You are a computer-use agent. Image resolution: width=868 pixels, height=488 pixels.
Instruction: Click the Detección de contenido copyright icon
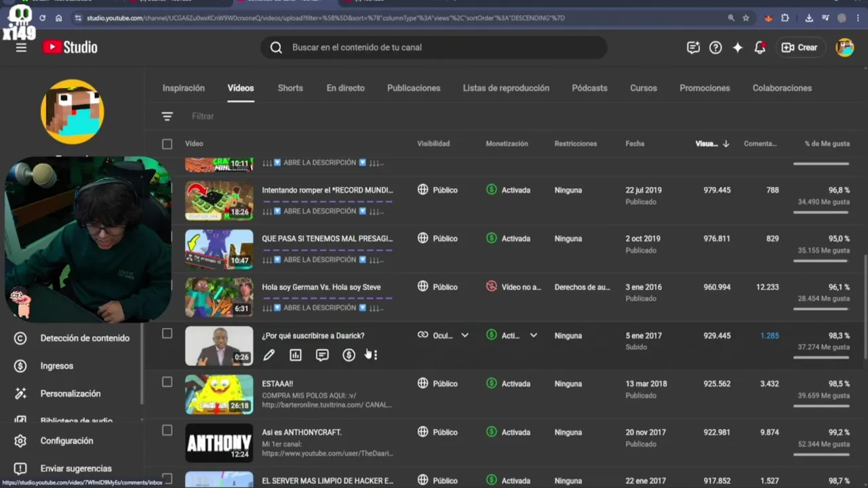[x=20, y=338]
